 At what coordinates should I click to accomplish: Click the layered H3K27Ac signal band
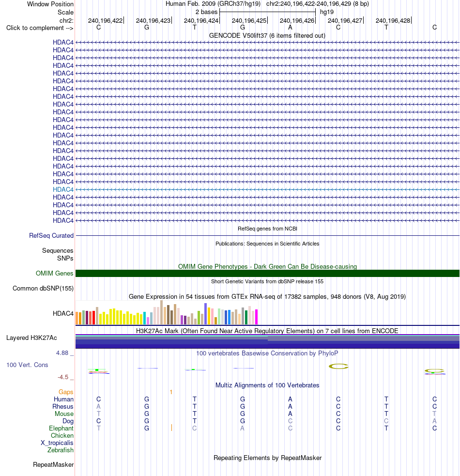pos(267,341)
